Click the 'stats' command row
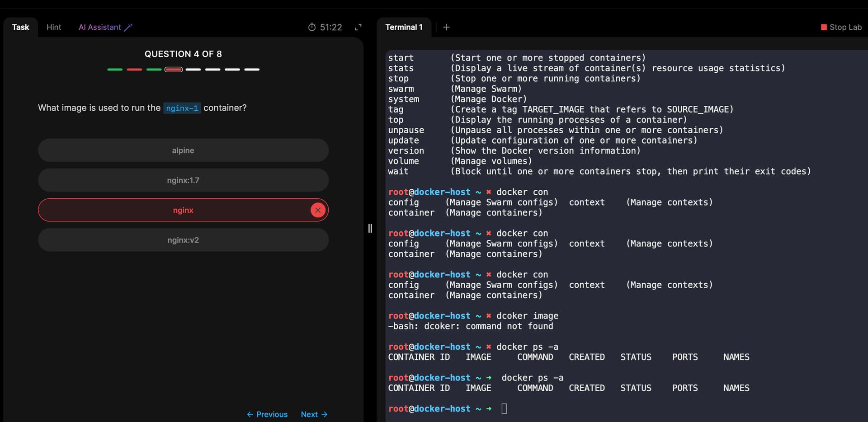This screenshot has height=422, width=868. pyautogui.click(x=586, y=68)
